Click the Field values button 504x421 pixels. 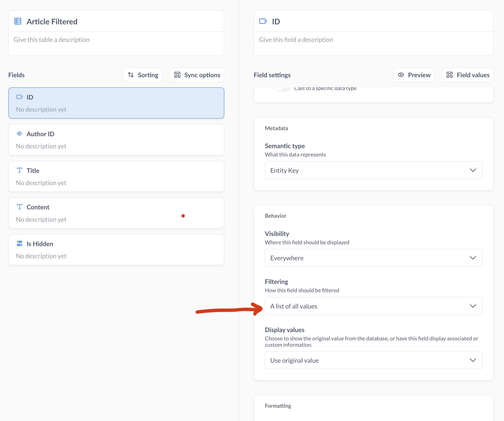[x=468, y=75]
